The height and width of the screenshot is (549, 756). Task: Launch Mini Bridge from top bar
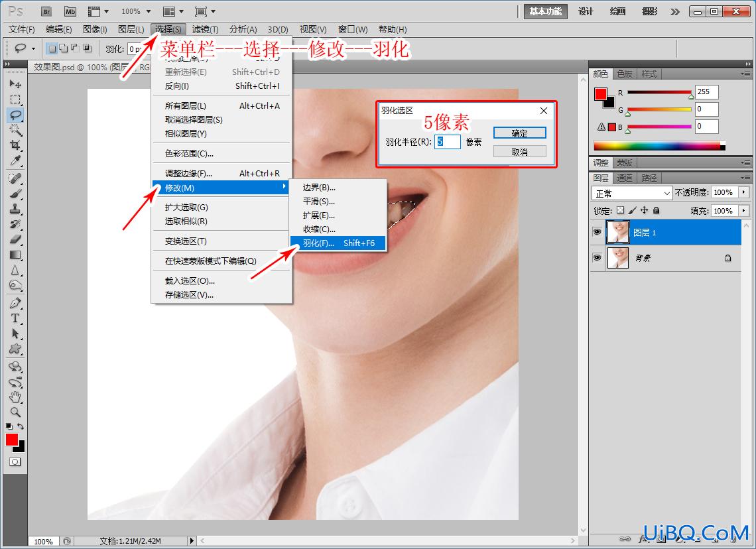click(70, 11)
